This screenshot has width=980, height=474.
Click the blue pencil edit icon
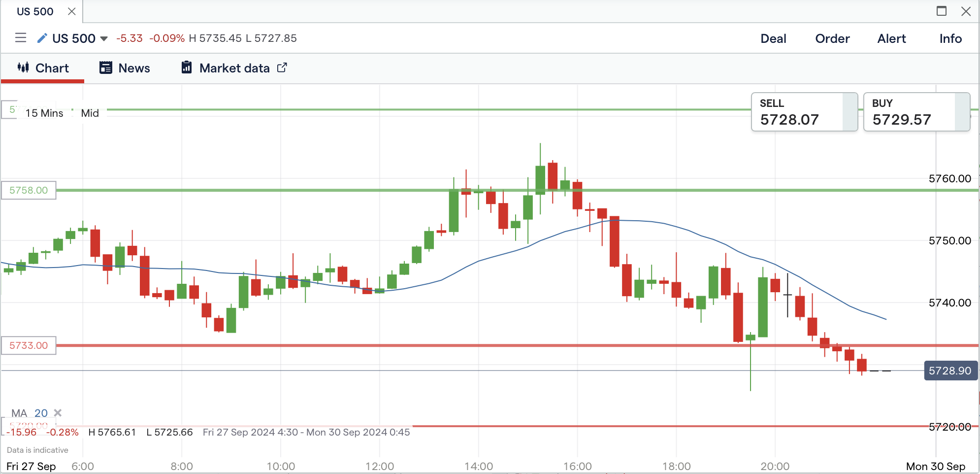pyautogui.click(x=42, y=38)
